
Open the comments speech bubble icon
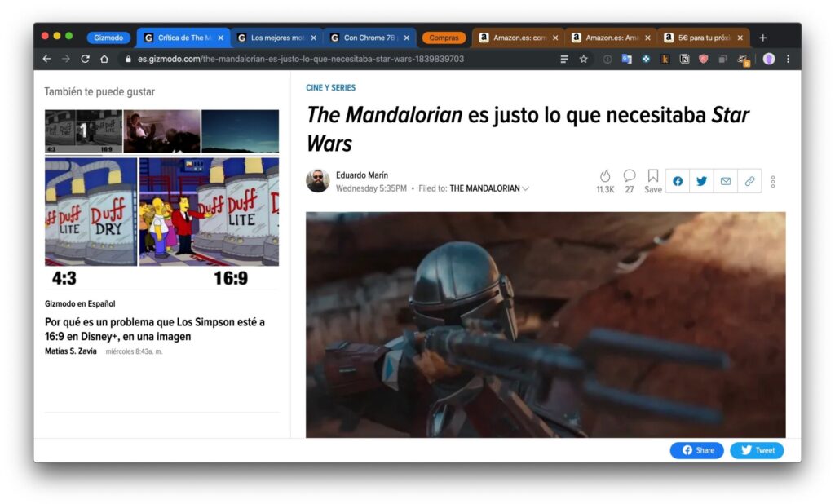(x=629, y=176)
